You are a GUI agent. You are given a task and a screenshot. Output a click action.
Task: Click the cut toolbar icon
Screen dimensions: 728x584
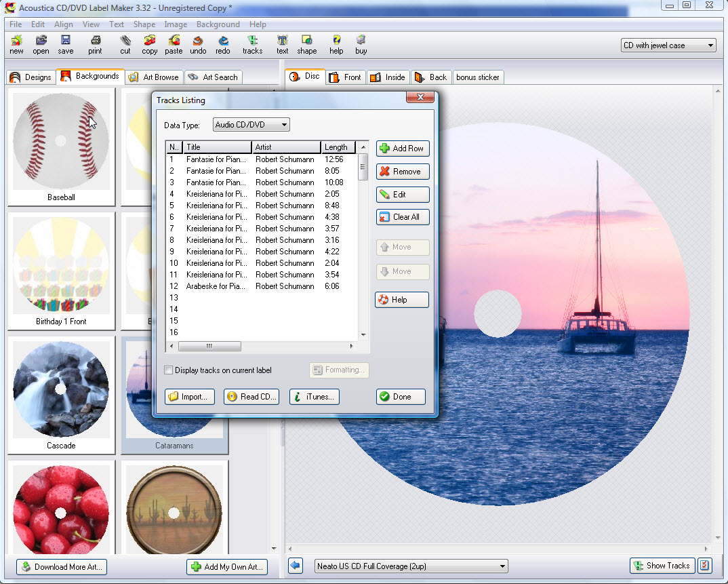[125, 45]
